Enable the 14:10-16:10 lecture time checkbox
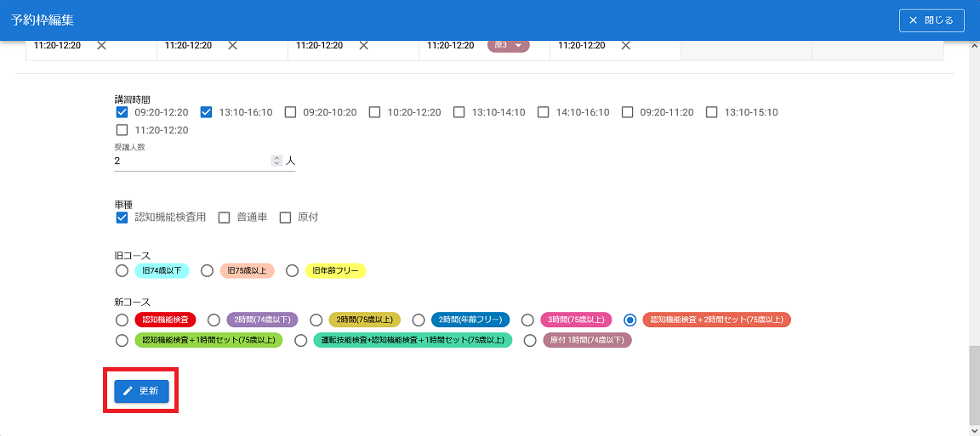Screen dimensions: 980x436 click(x=544, y=112)
